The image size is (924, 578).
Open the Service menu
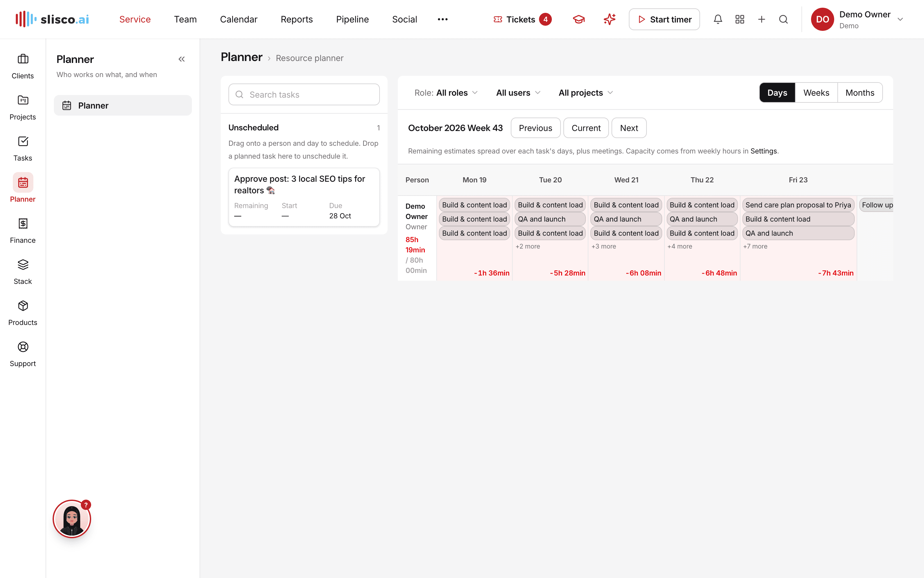pos(135,19)
